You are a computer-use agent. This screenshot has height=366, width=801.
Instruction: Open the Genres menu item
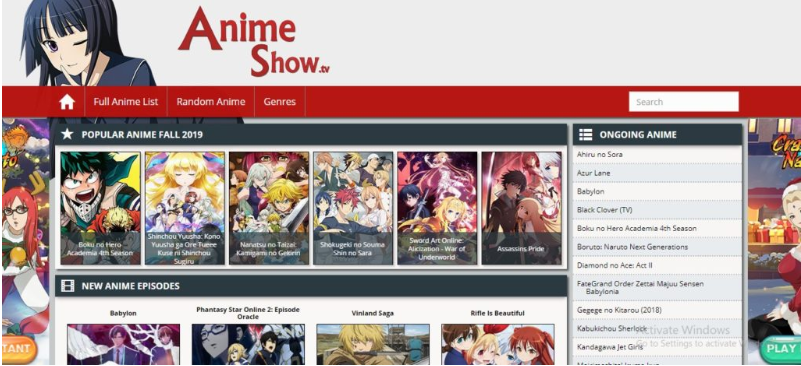279,102
